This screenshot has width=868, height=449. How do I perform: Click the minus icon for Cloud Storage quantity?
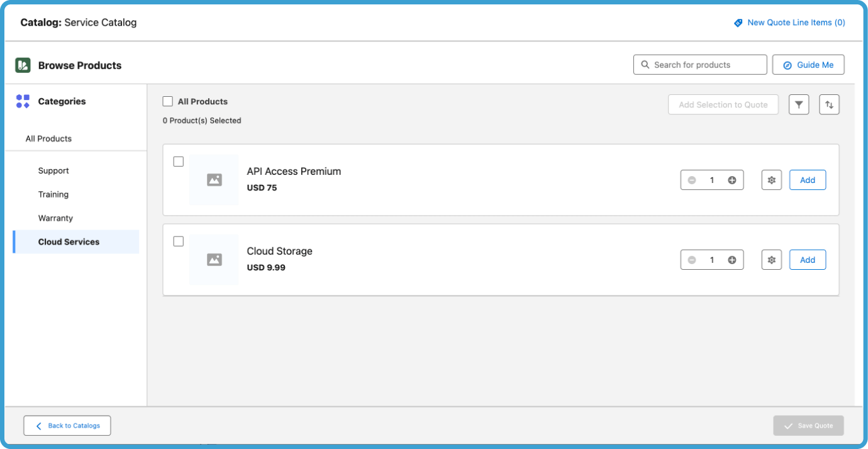point(692,259)
